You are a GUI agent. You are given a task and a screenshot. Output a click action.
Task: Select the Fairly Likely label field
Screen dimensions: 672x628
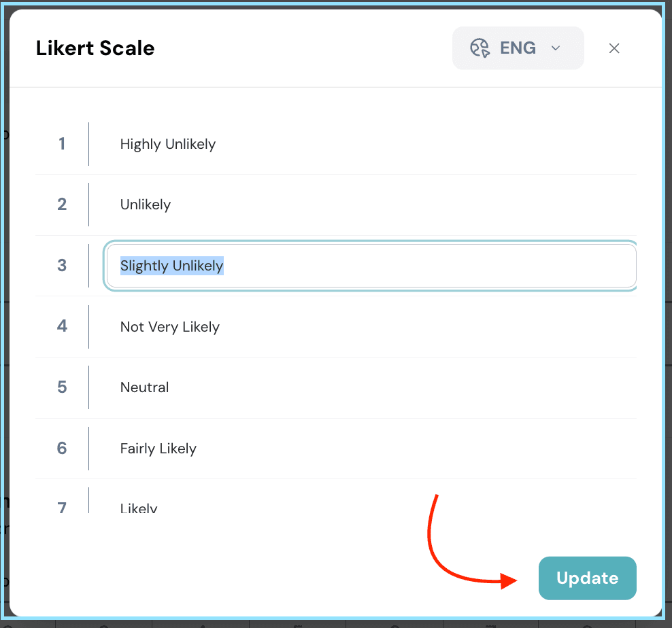[x=158, y=449]
